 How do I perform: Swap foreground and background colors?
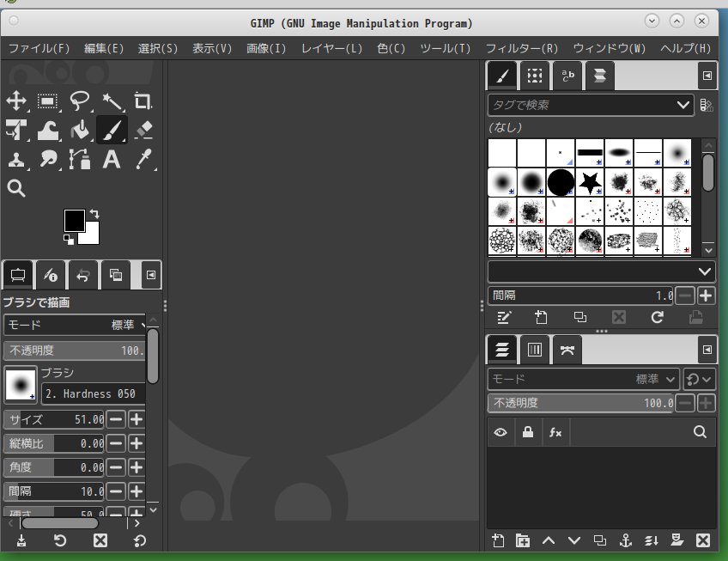94,214
